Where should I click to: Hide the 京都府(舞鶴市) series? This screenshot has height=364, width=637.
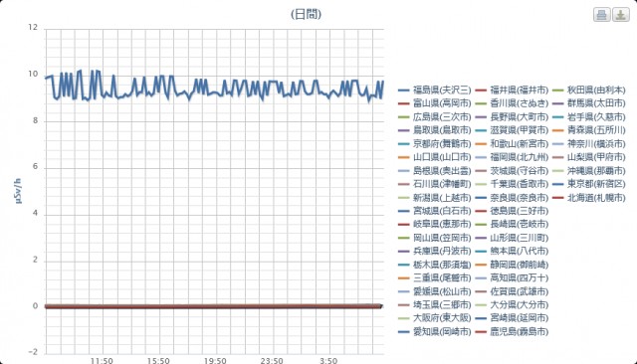pyautogui.click(x=434, y=143)
